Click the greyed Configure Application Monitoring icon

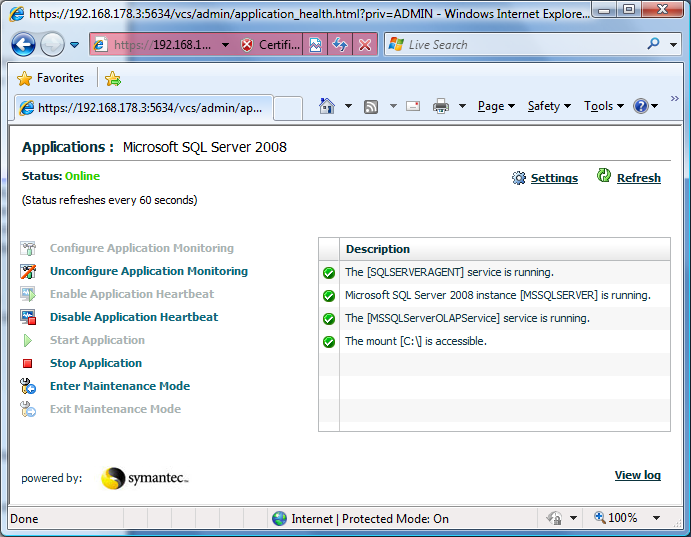pyautogui.click(x=28, y=248)
